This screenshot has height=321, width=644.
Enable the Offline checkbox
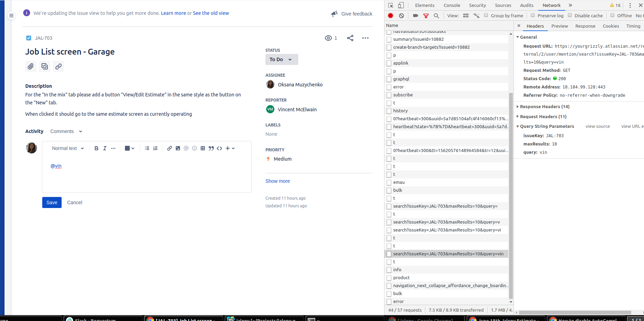coord(613,15)
